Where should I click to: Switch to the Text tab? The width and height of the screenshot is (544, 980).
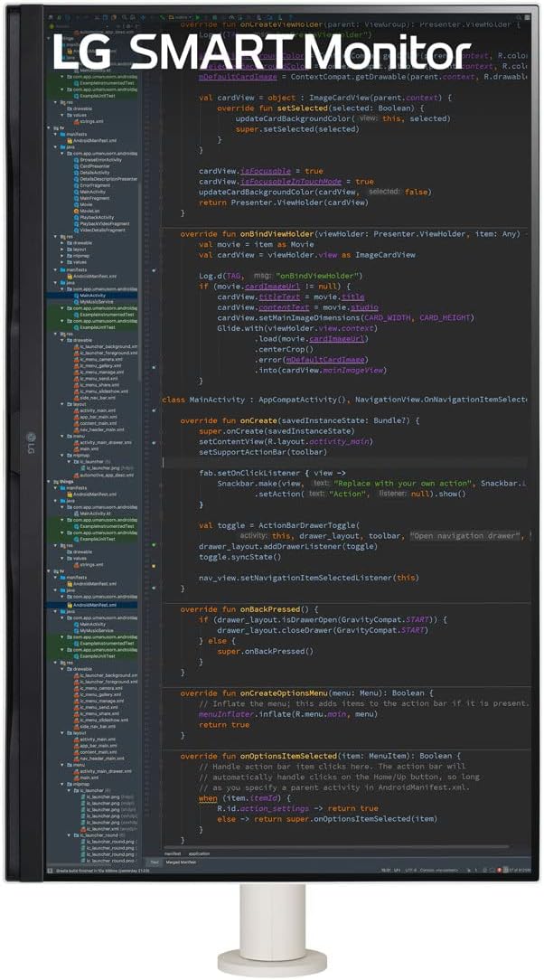point(155,862)
